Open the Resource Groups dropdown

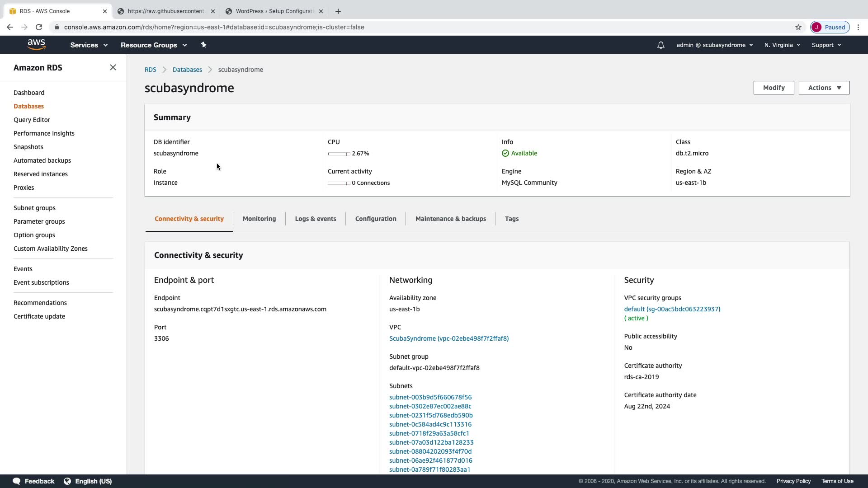tap(153, 45)
